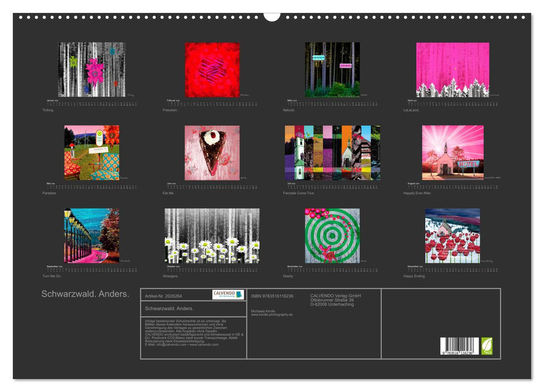Open the September 'Turn Me On' lantern image

click(92, 235)
